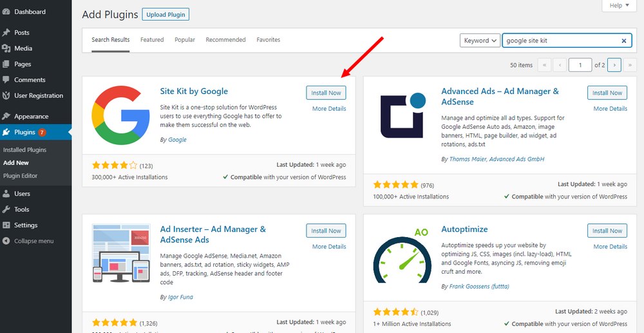This screenshot has width=644, height=333.
Task: Open the Autoptimize title link
Action: click(464, 229)
